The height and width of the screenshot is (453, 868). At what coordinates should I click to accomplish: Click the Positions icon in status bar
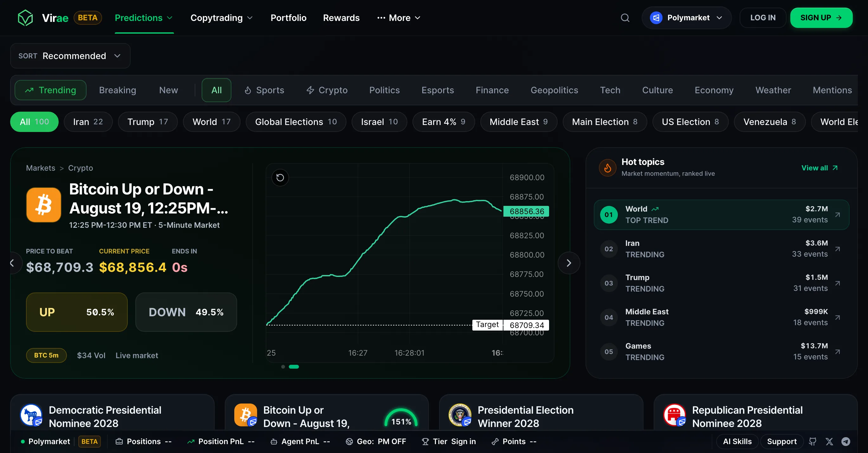(119, 442)
